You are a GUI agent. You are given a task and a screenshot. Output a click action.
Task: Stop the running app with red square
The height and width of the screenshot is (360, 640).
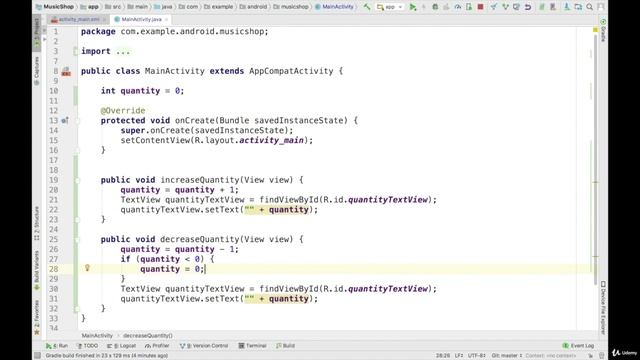tap(480, 7)
